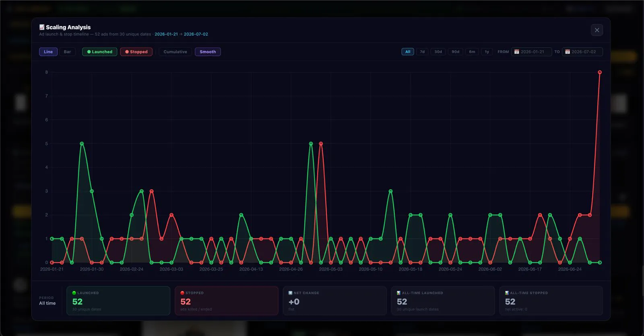Switch chart to Bar view

coord(67,52)
